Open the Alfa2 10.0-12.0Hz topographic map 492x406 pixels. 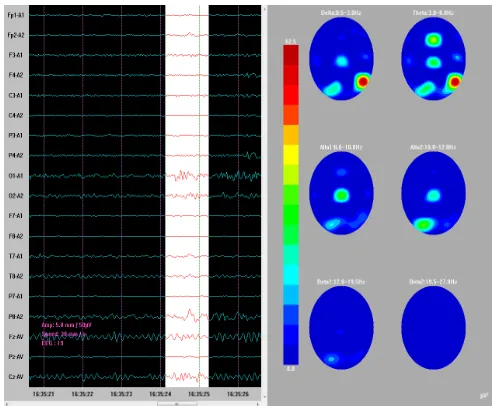pyautogui.click(x=433, y=193)
